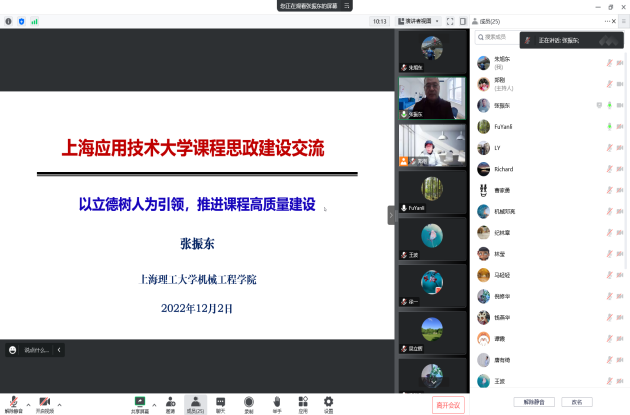
Task: Check the green network signal icon
Action: click(x=35, y=21)
